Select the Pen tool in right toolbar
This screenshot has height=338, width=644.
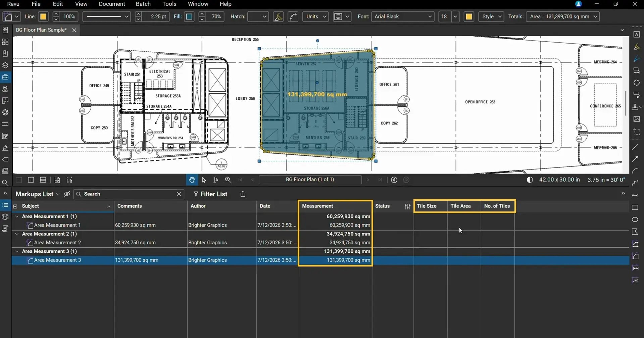pos(636,59)
